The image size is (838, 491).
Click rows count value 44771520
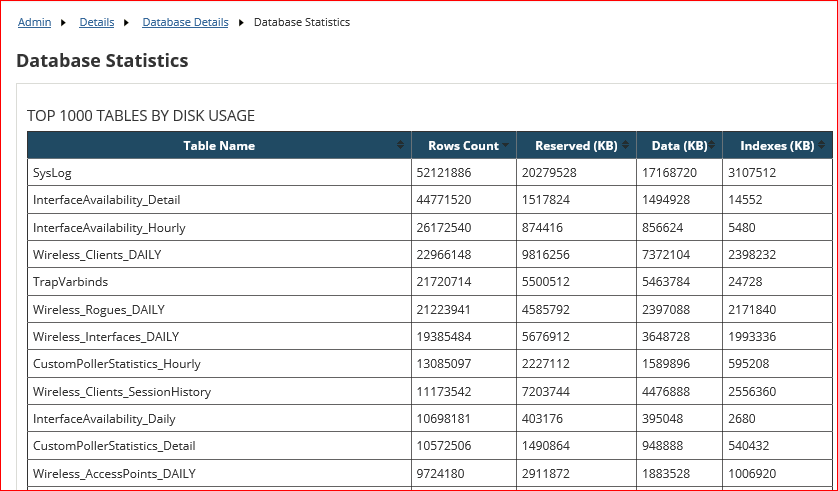[x=444, y=200]
